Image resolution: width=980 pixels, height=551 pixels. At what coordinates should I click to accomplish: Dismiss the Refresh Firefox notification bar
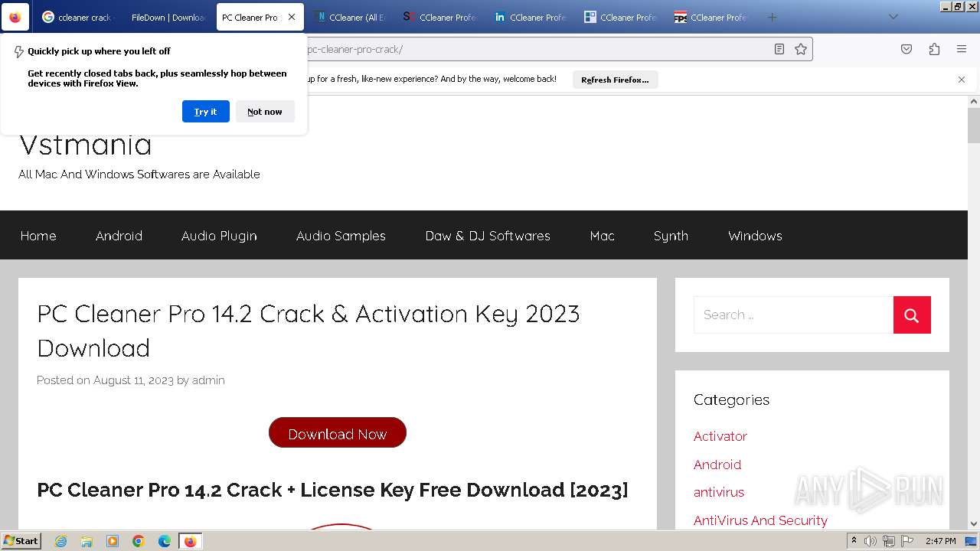(962, 80)
